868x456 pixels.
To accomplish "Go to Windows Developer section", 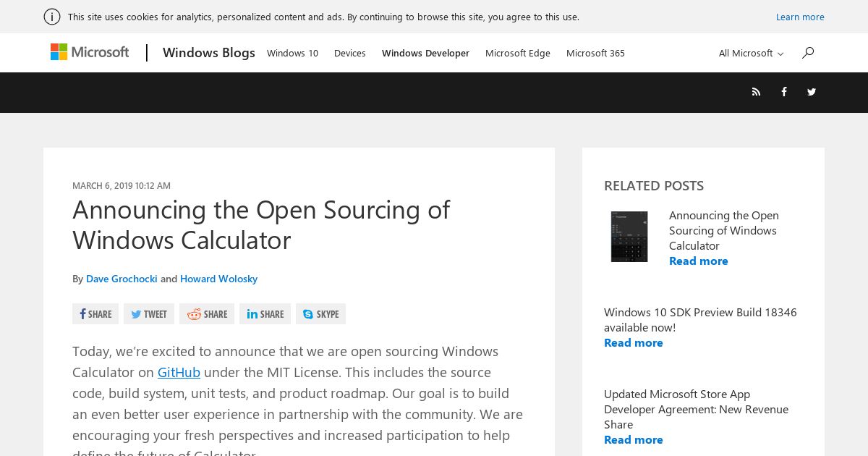I will point(425,53).
